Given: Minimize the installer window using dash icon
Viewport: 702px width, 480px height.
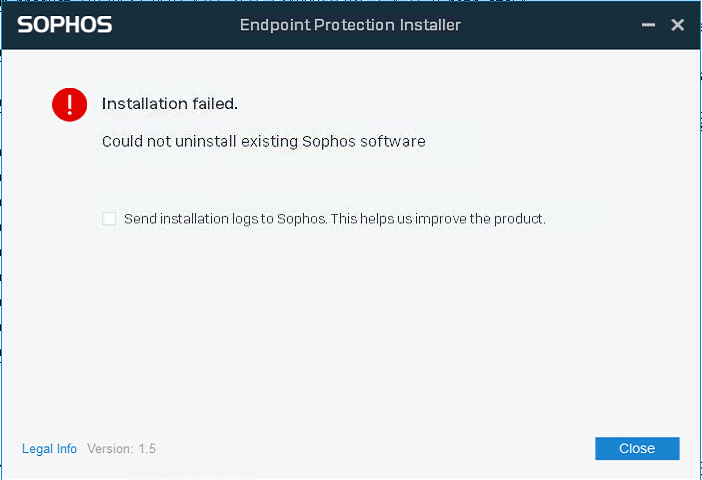Looking at the screenshot, I should tap(648, 25).
